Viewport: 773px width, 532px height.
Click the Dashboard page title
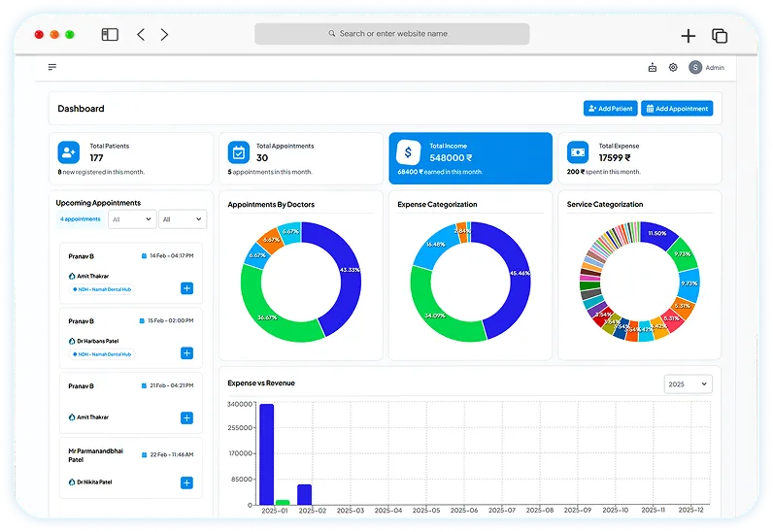tap(81, 109)
